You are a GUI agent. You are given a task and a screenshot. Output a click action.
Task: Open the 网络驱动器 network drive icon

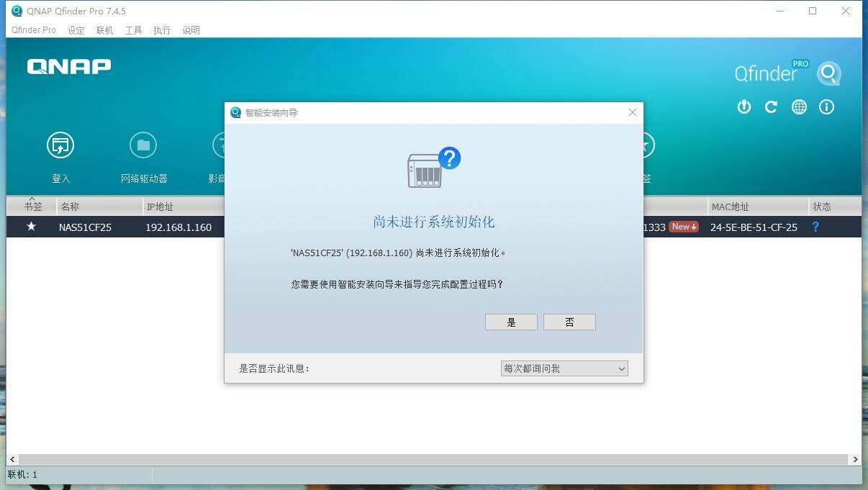click(x=143, y=145)
